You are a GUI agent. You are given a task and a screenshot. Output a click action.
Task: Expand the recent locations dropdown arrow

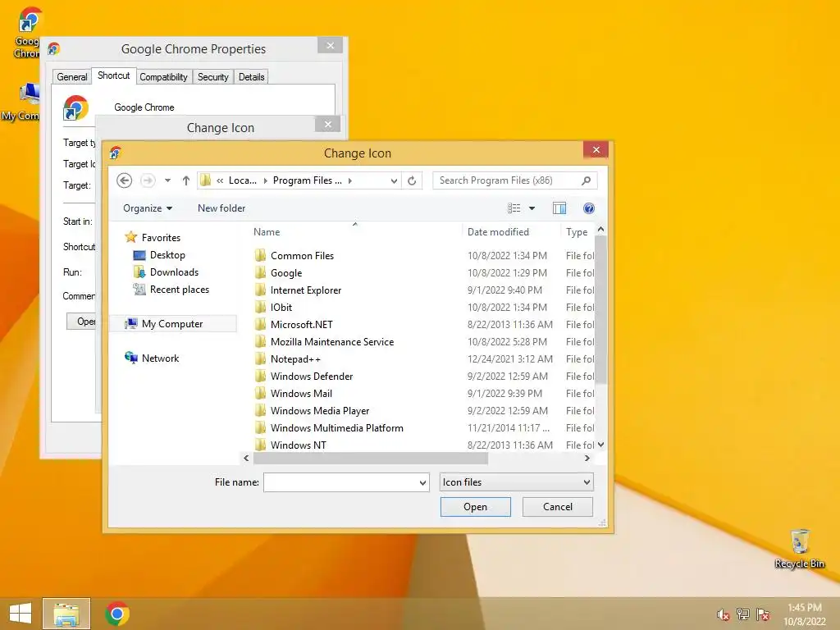[167, 180]
